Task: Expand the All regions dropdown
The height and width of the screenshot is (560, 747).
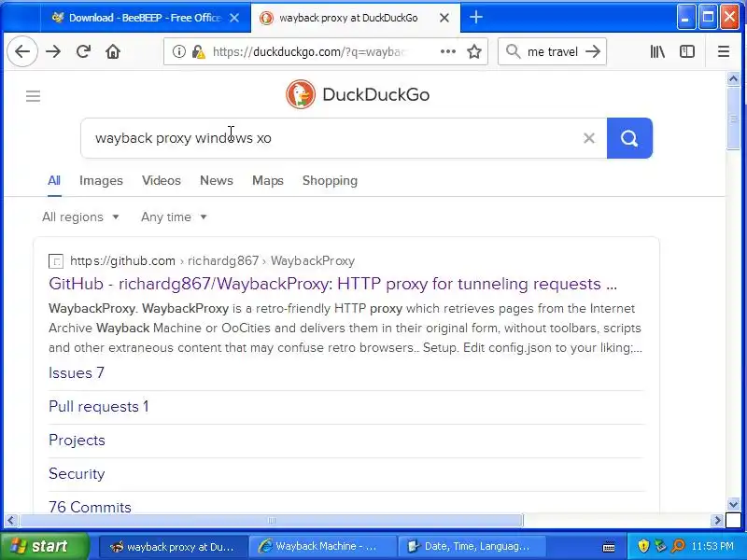Action: (80, 217)
